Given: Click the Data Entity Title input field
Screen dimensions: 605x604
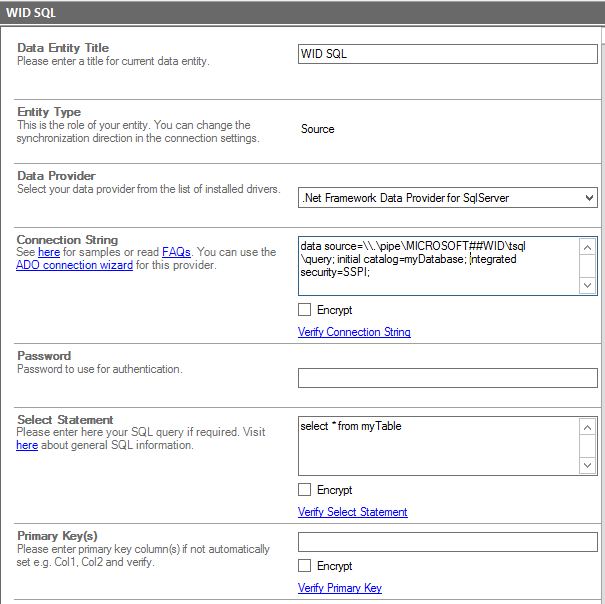Looking at the screenshot, I should pyautogui.click(x=447, y=54).
